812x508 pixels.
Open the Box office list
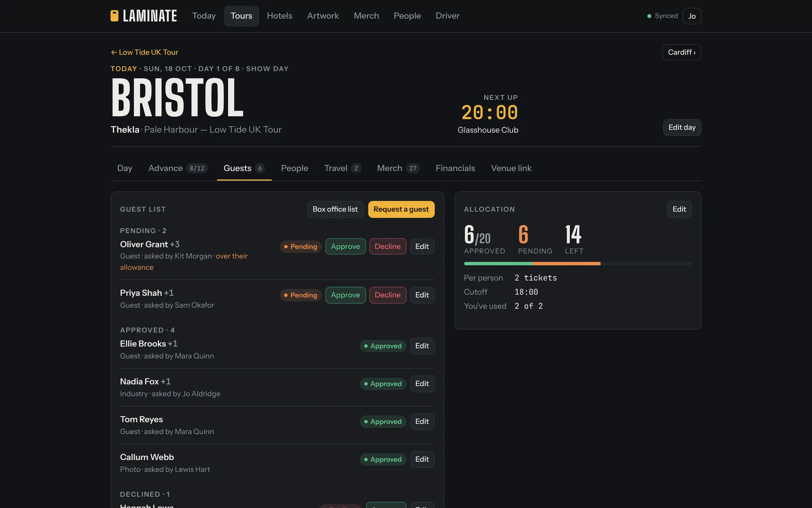335,209
